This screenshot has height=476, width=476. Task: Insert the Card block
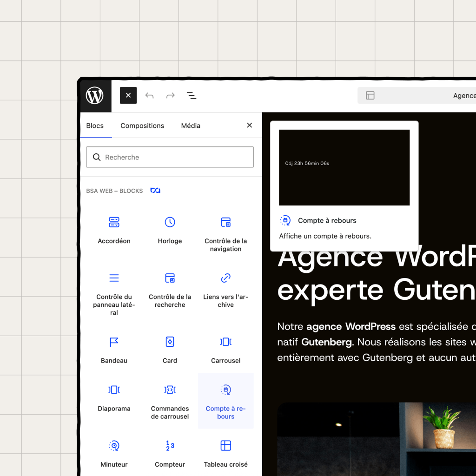click(x=170, y=349)
